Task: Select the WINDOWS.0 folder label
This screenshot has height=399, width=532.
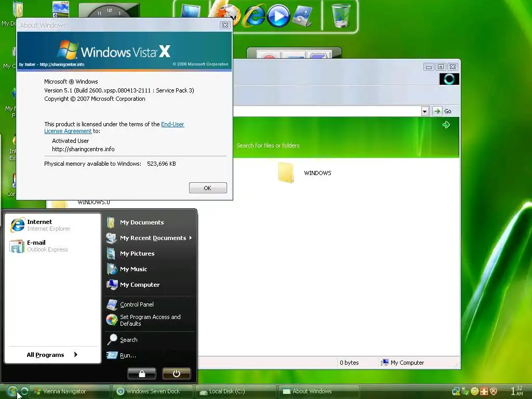Action: pyautogui.click(x=94, y=202)
